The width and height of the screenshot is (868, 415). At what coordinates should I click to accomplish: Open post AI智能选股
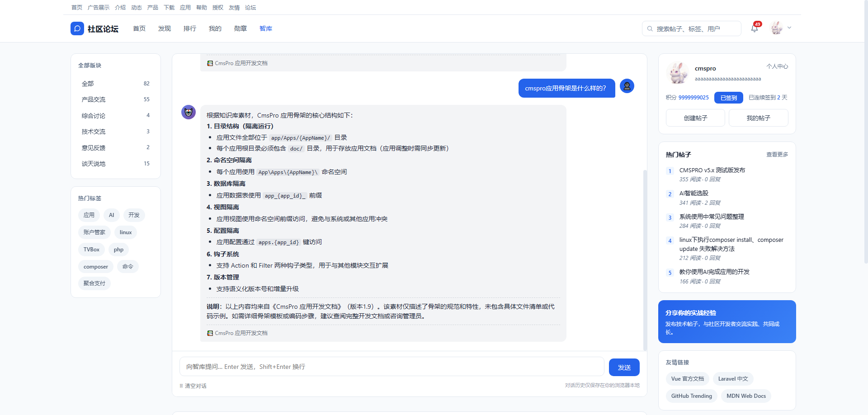point(693,193)
